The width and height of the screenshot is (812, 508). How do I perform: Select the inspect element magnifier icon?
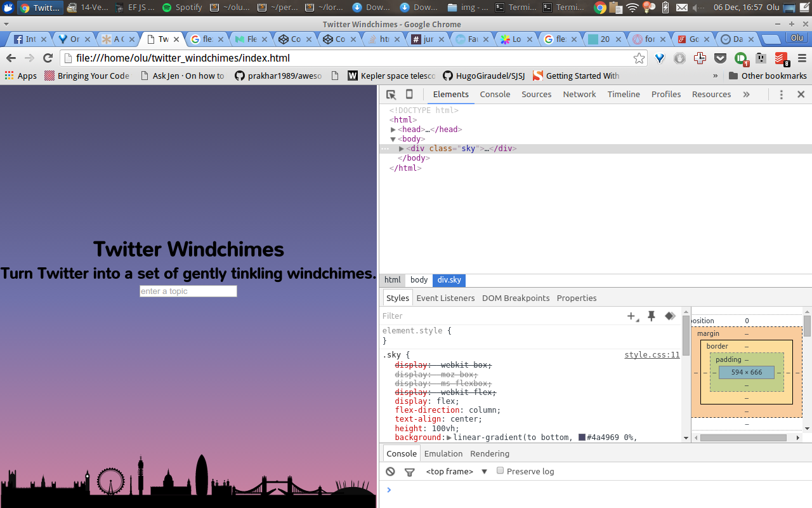coord(391,95)
